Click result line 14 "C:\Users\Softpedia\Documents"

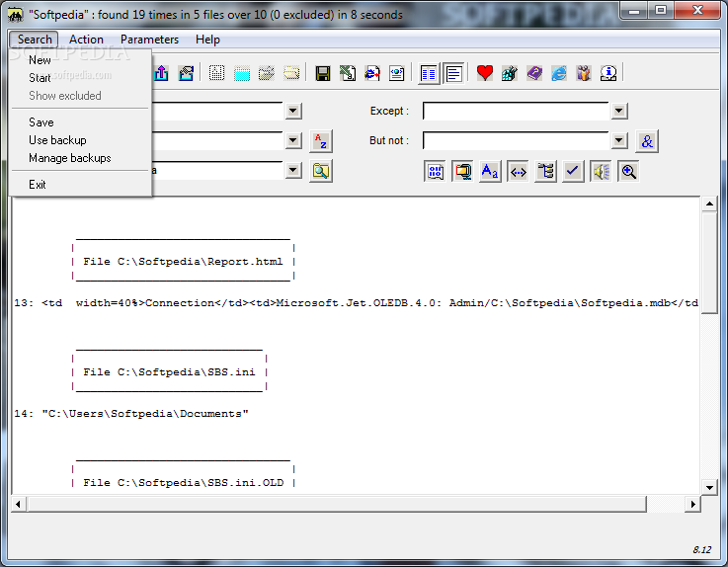coord(131,414)
